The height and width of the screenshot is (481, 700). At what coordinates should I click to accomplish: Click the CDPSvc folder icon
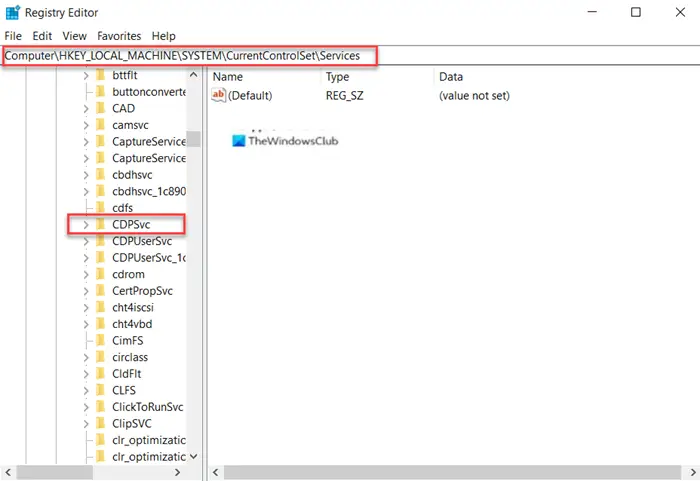tap(101, 224)
